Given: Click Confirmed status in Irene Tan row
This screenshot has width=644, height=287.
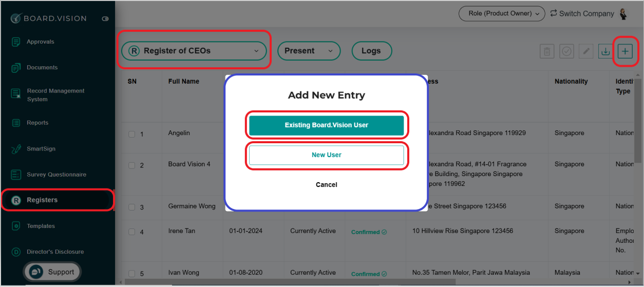Looking at the screenshot, I should [x=369, y=232].
